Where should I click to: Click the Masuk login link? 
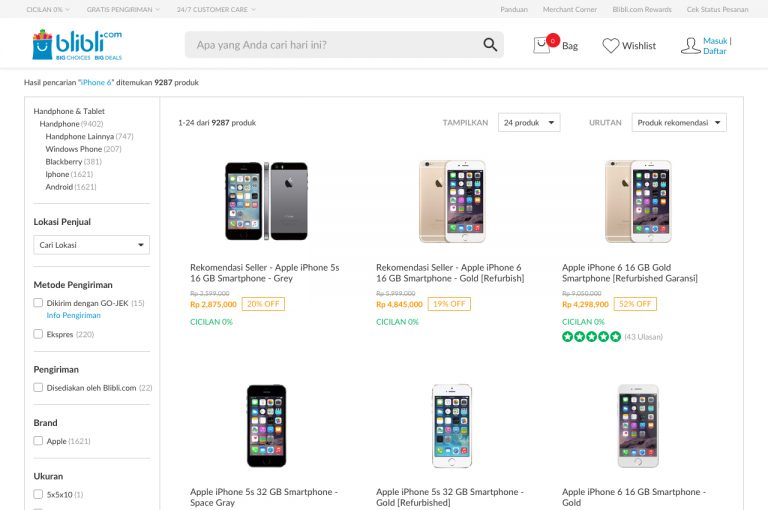[x=715, y=41]
